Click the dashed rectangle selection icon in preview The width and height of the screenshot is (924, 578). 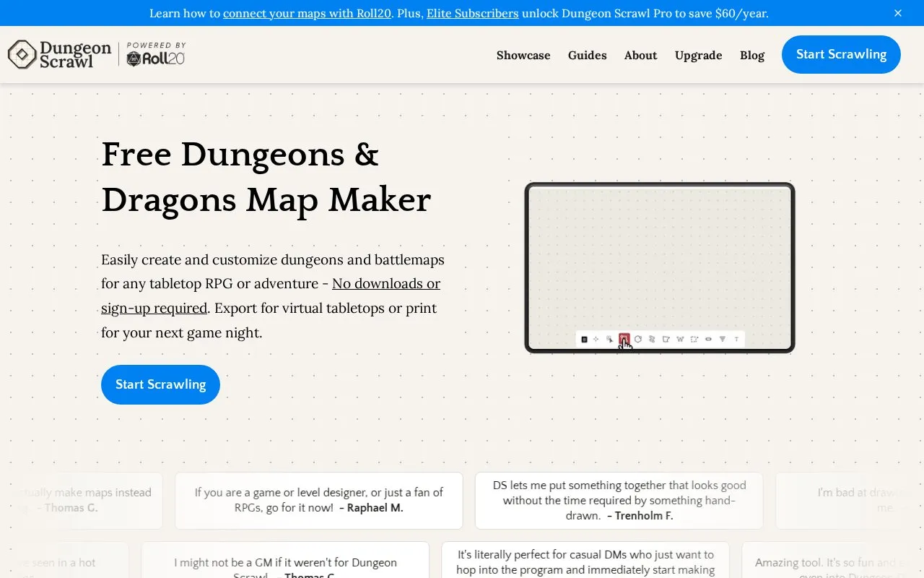[x=694, y=339]
